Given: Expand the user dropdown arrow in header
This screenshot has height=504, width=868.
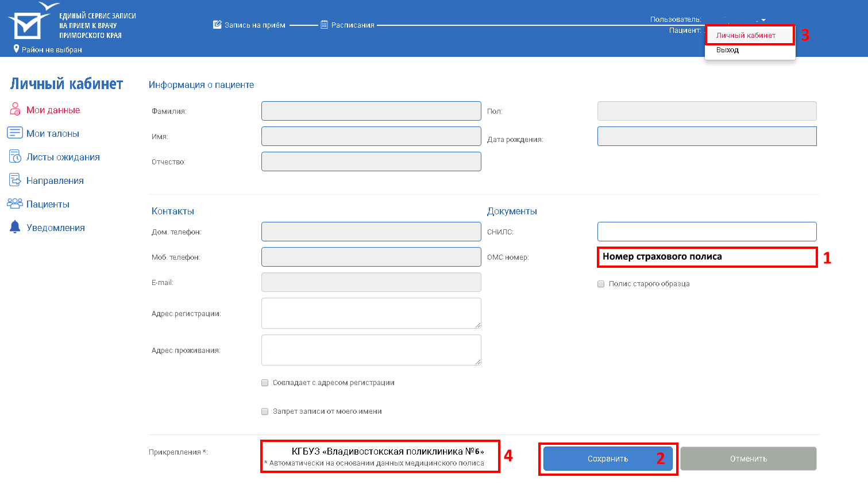Looking at the screenshot, I should click(763, 20).
